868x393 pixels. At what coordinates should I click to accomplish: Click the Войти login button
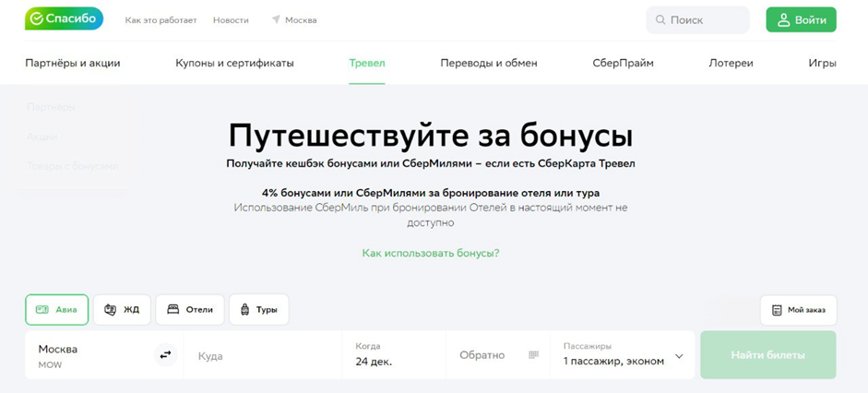[801, 20]
